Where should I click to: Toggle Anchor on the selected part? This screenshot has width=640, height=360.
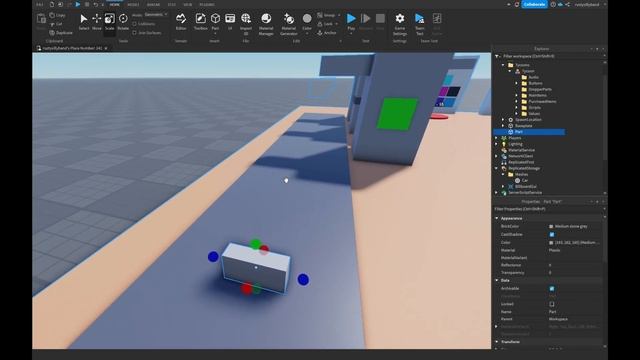click(327, 33)
